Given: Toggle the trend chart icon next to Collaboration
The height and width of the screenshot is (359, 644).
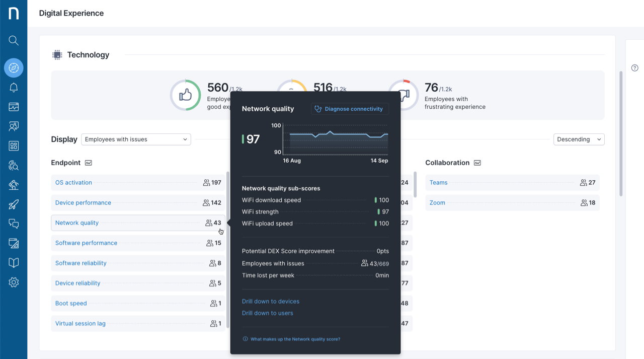Looking at the screenshot, I should pos(476,163).
